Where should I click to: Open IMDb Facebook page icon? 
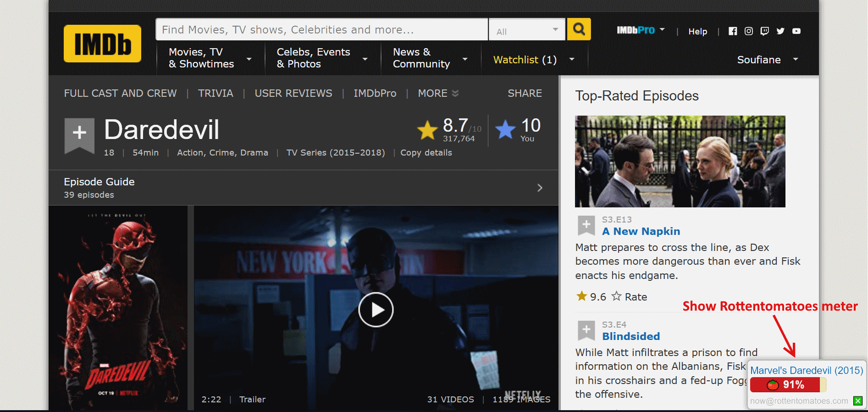click(x=733, y=31)
